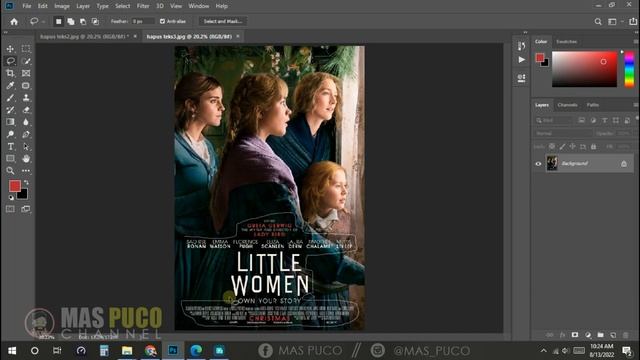Select the Rectangle shape tool

[10, 159]
